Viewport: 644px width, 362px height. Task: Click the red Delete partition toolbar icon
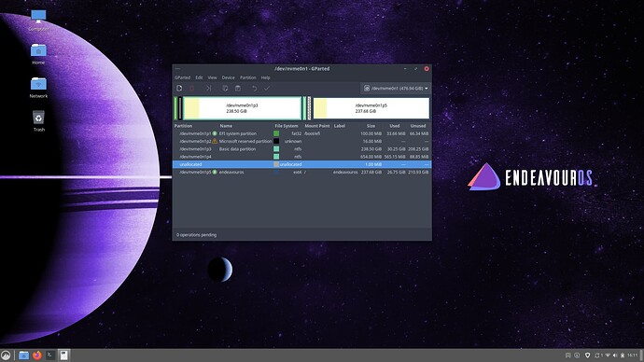pyautogui.click(x=192, y=89)
